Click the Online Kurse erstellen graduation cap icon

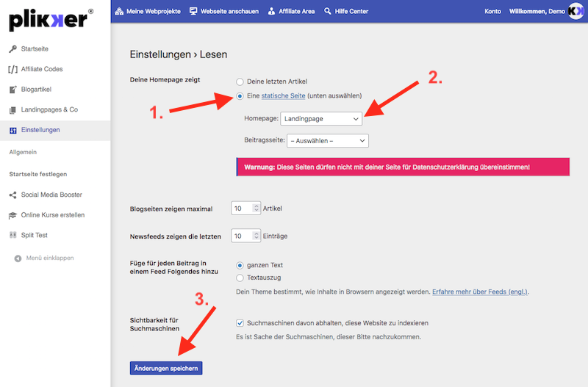12,215
